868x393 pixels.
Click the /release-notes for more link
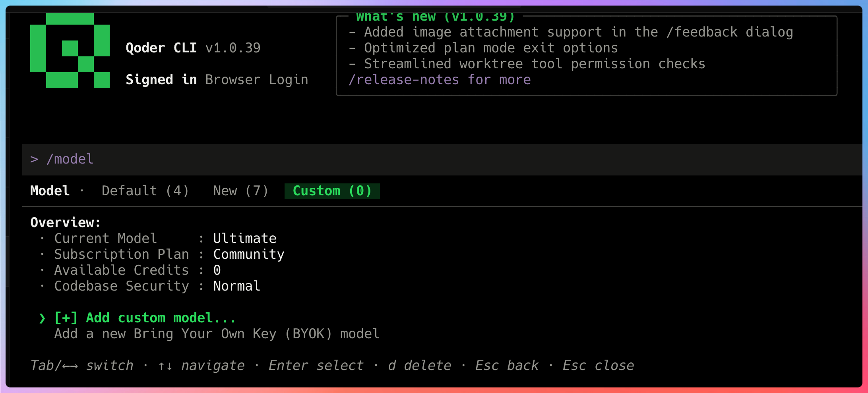(440, 80)
